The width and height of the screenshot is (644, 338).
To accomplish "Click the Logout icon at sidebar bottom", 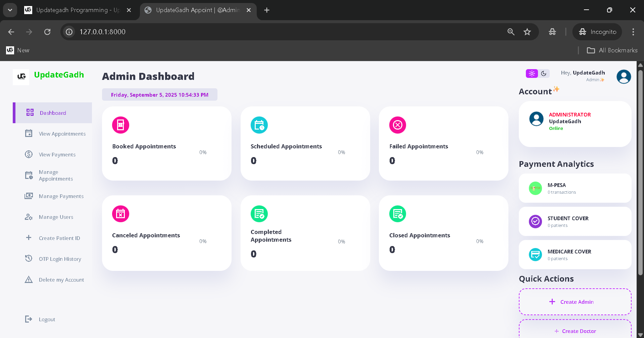I will tap(29, 319).
